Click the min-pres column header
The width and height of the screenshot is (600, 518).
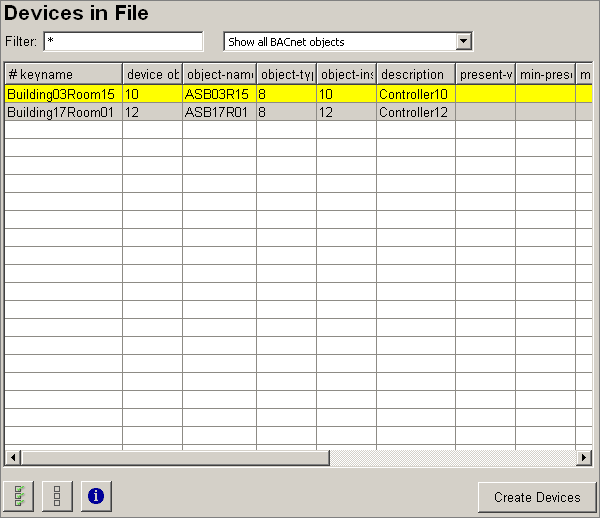[545, 75]
